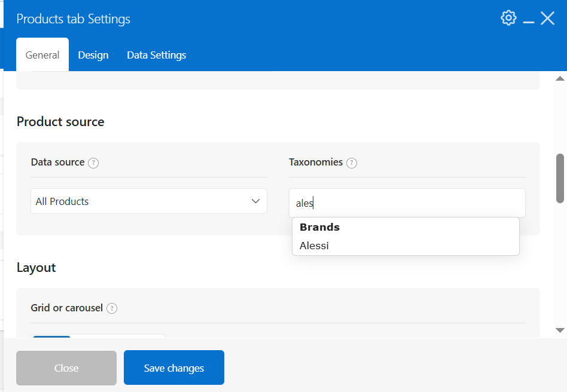
Task: Click the Save changes button
Action: (x=174, y=367)
